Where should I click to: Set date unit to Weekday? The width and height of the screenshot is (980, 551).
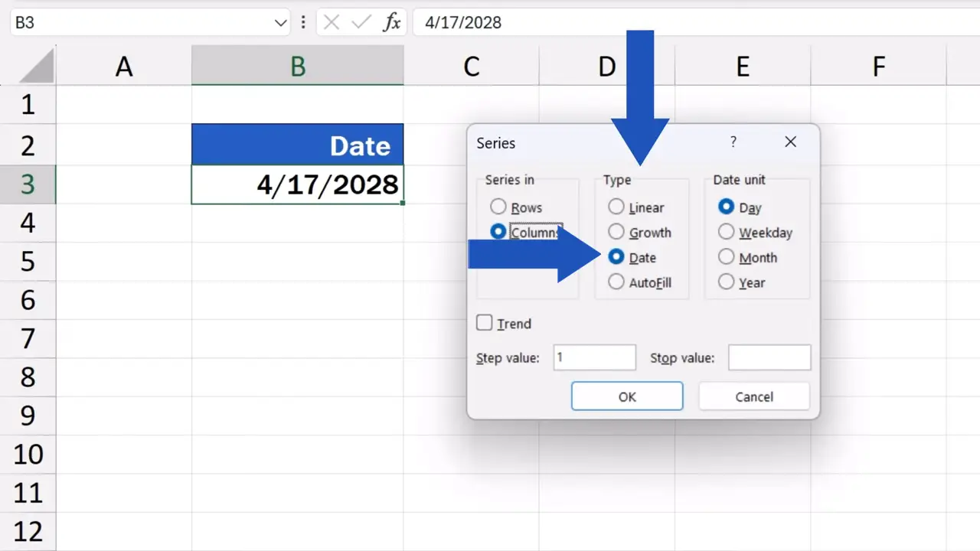[x=726, y=232]
